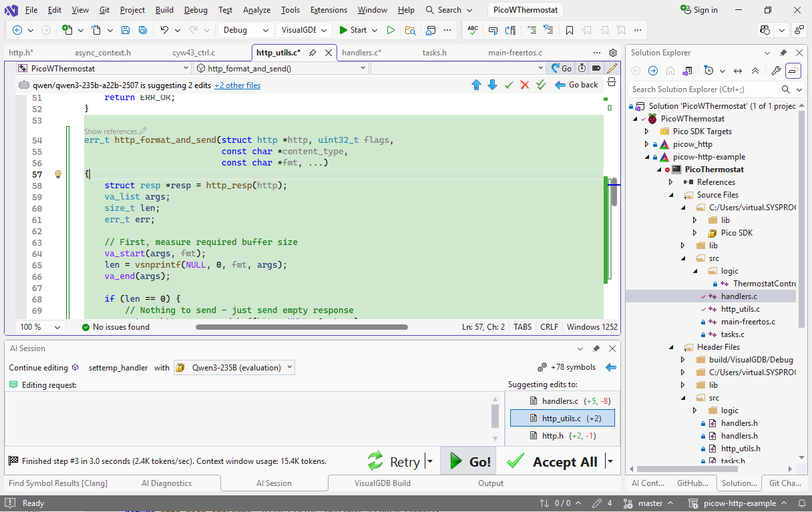Toggle the preview selected items button in Solution Explorer
The image size is (812, 512).
click(793, 71)
